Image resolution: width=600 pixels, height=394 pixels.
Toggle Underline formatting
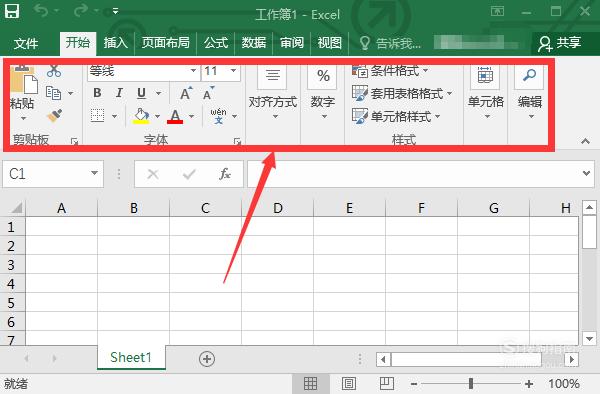click(x=141, y=93)
